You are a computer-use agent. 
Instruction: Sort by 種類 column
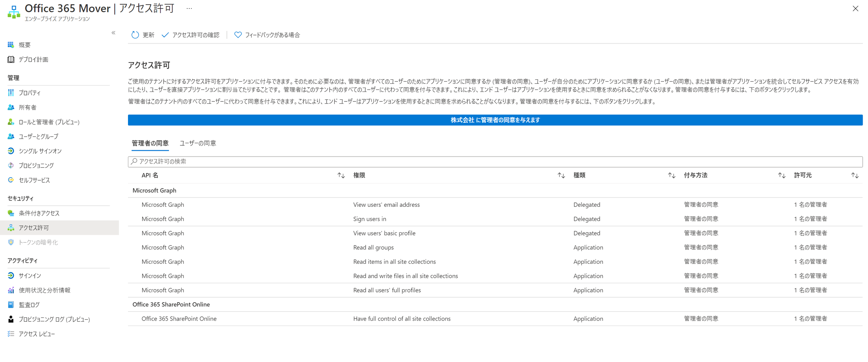[x=671, y=175]
